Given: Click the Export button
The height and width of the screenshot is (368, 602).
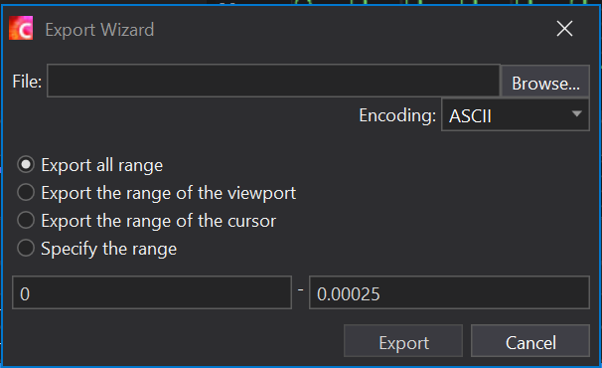Looking at the screenshot, I should tap(404, 341).
